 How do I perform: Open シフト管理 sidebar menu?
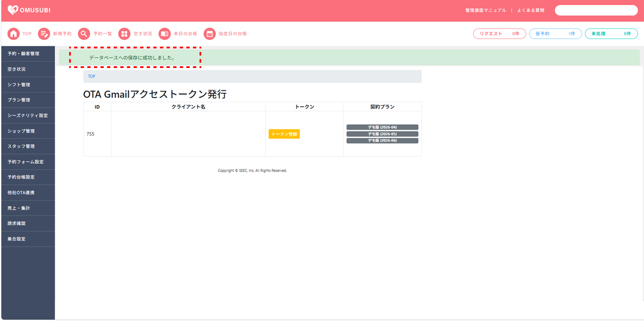(x=28, y=85)
